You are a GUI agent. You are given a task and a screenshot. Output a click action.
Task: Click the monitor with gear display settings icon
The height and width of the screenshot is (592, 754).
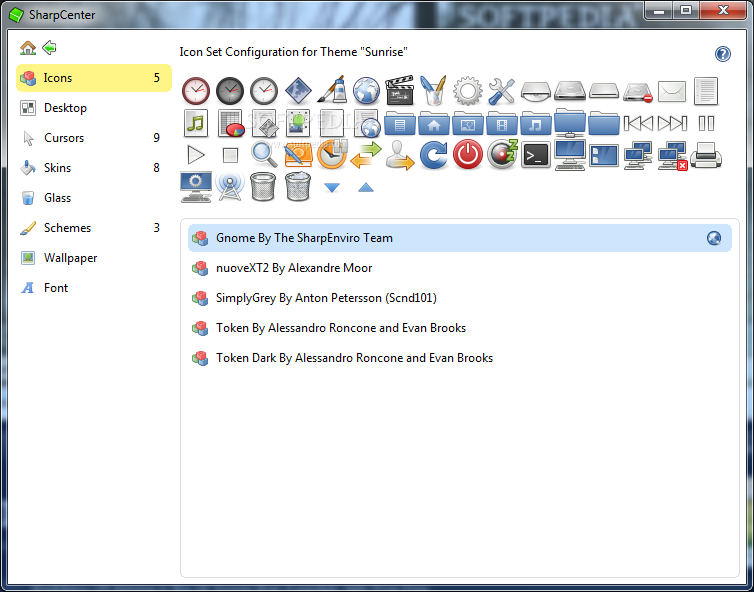click(x=196, y=187)
